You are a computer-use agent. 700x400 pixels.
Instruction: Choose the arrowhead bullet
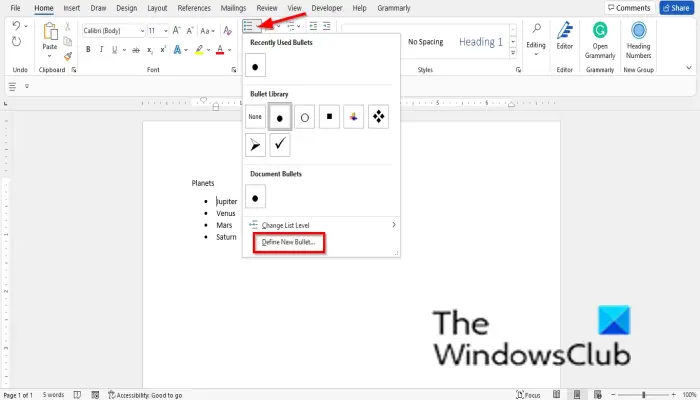tap(255, 145)
